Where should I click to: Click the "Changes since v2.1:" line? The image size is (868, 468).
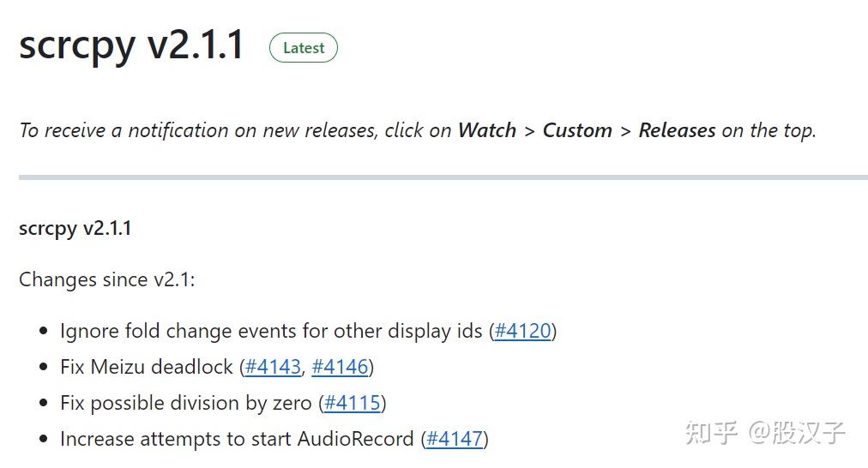[107, 279]
